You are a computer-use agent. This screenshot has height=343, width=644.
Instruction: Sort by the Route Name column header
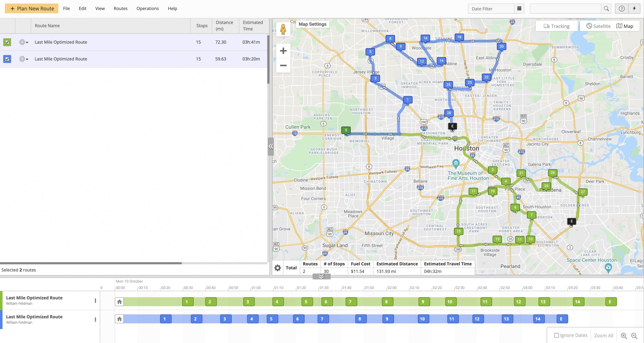click(x=110, y=26)
